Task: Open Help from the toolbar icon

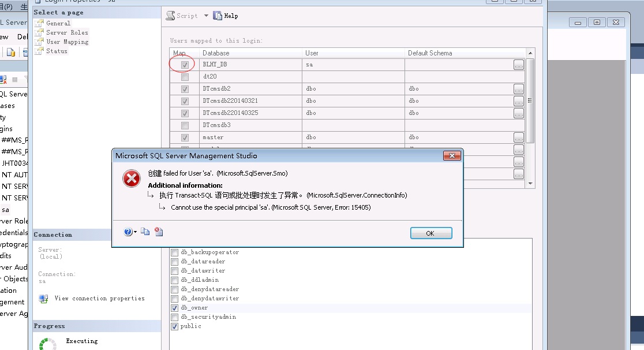Action: 218,16
